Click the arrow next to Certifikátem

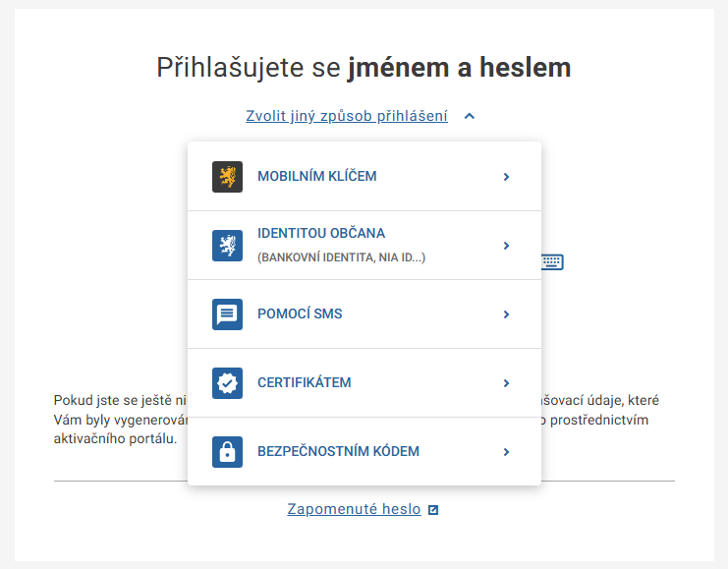[x=507, y=383]
